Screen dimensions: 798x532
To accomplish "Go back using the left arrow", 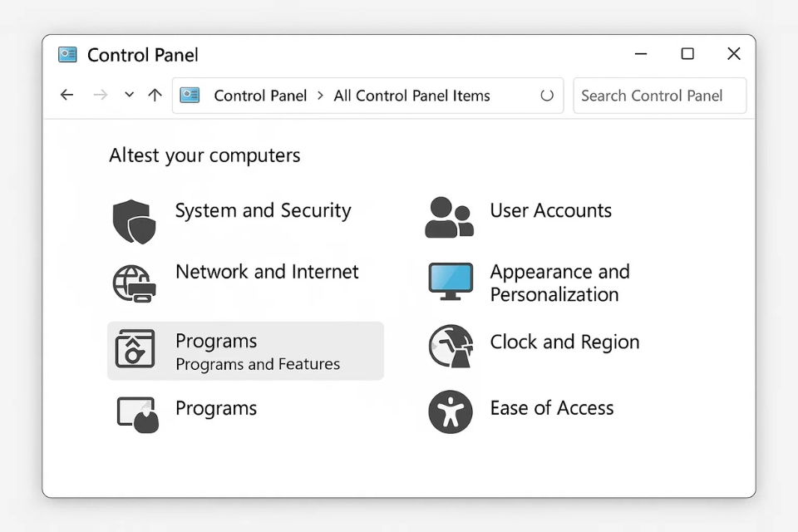I will [x=67, y=95].
